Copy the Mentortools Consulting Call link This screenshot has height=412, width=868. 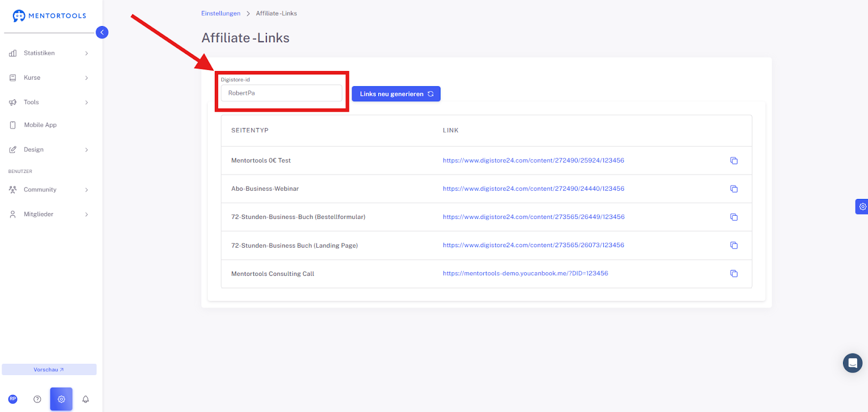coord(734,273)
